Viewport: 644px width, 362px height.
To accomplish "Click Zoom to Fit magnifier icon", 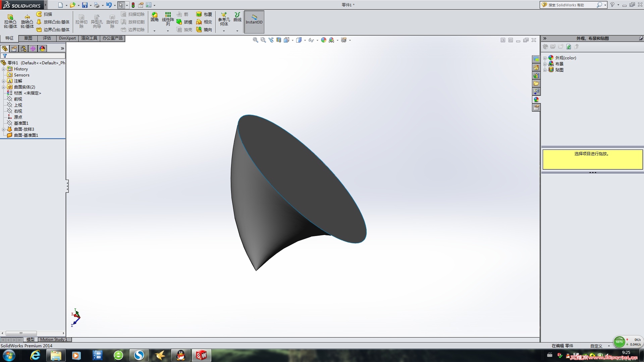I will (x=255, y=40).
